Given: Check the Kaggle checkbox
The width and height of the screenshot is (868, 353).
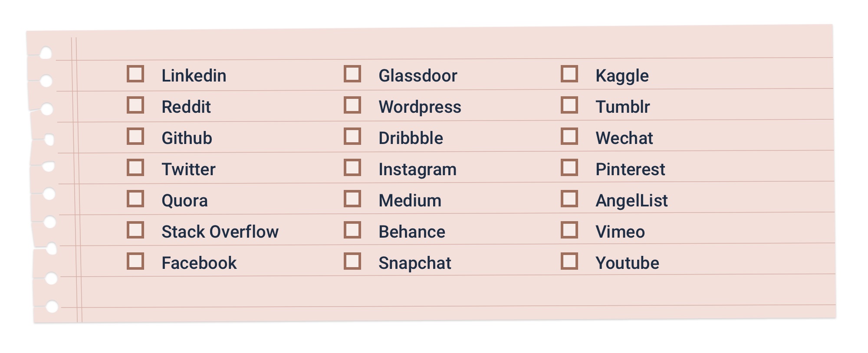Looking at the screenshot, I should tap(569, 74).
